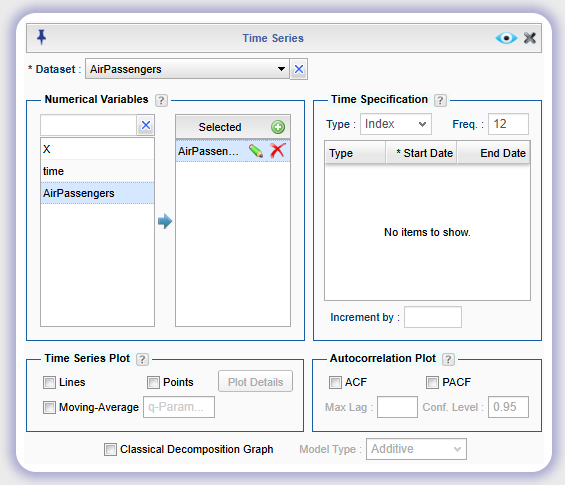
Task: Check Classical Decomposition Graph option
Action: (x=110, y=449)
